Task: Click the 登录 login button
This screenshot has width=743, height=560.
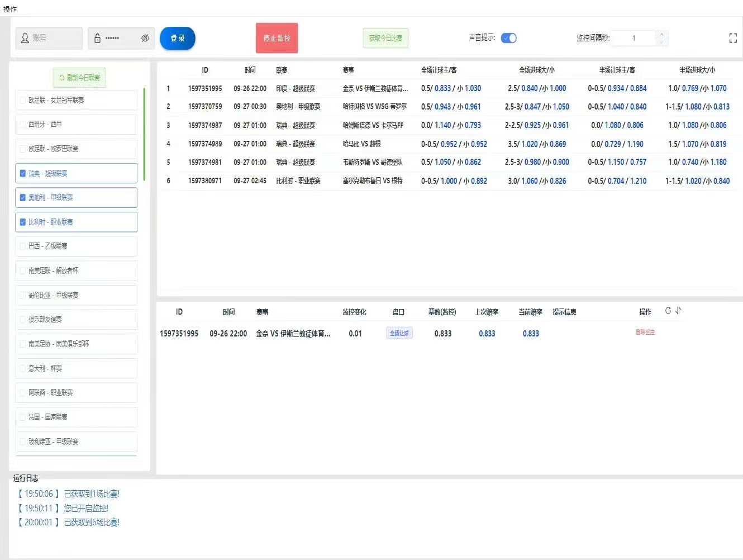Action: point(177,38)
